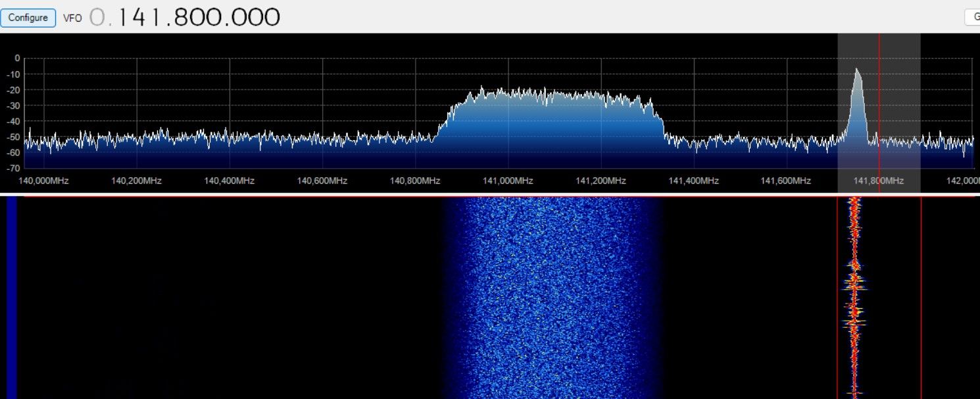Click the right red filter edge line in waterfall
980x399 pixels.
(x=921, y=296)
